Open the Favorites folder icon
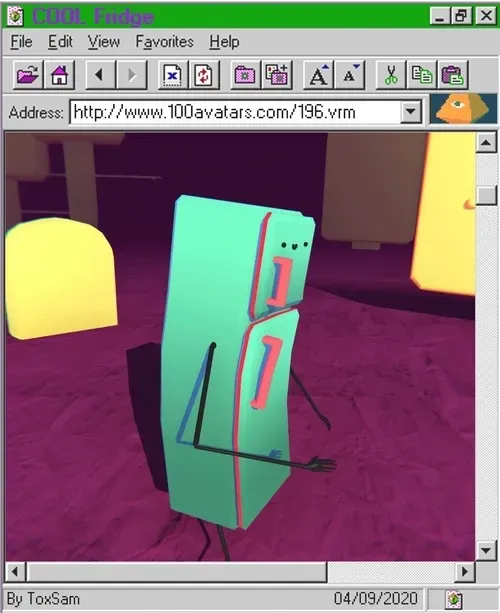Image resolution: width=500 pixels, height=613 pixels. click(246, 75)
